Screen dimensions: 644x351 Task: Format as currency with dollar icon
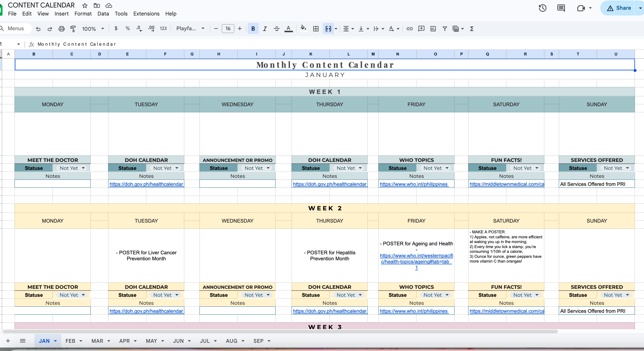(x=116, y=28)
